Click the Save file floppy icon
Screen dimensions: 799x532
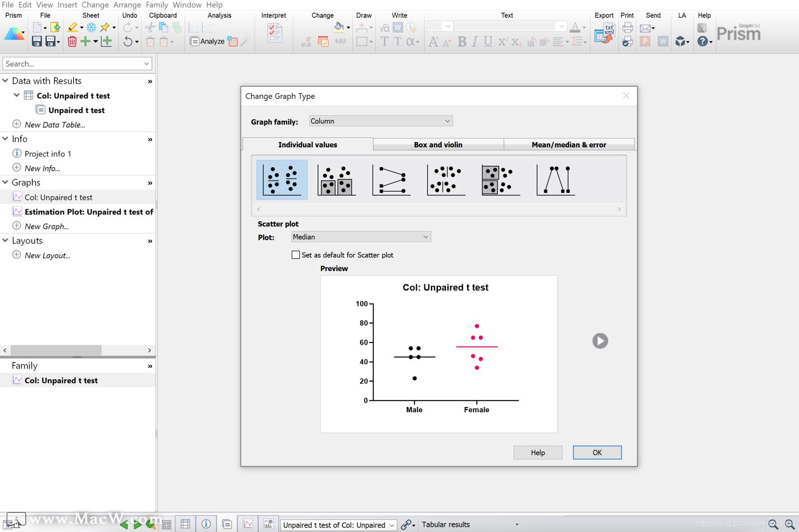click(x=37, y=41)
